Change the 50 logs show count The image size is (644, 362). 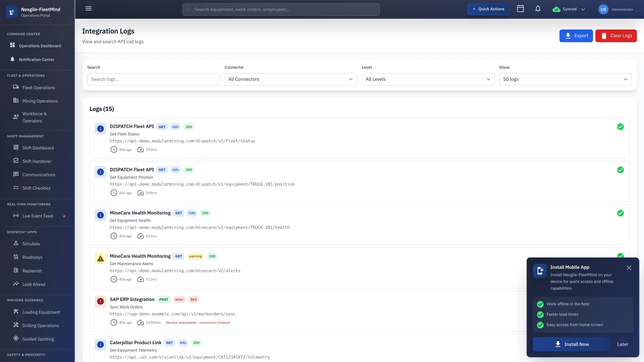click(x=566, y=79)
